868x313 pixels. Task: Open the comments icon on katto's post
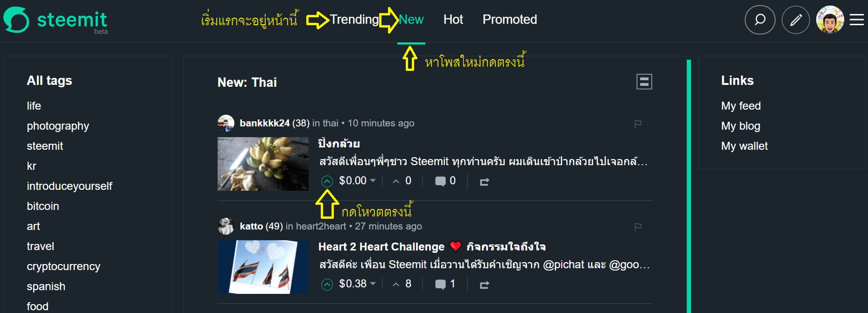click(441, 284)
